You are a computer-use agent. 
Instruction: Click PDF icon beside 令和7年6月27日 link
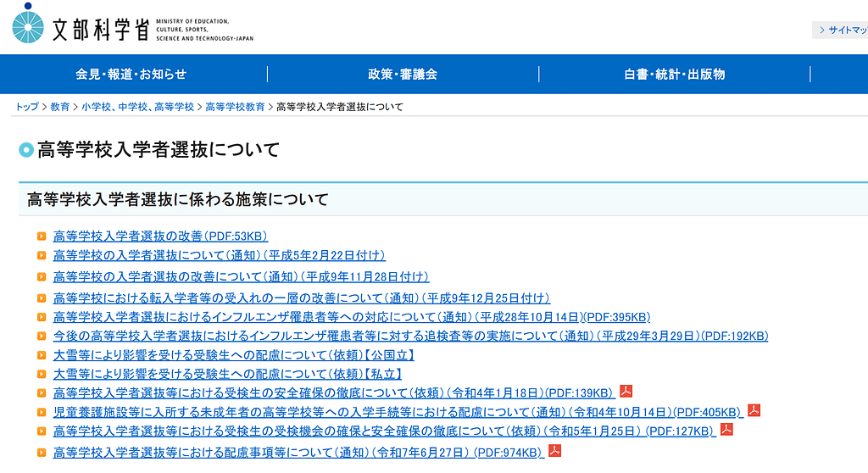[554, 450]
